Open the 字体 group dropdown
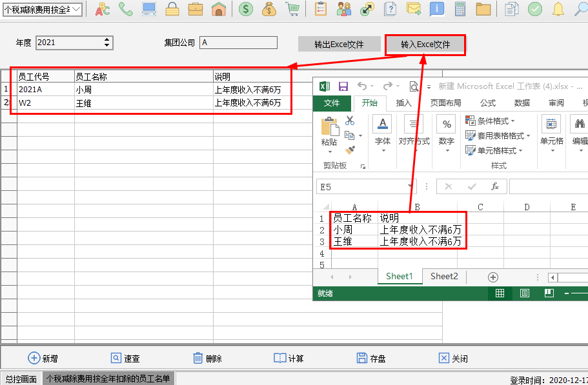Screen dimensions: 588x385 point(383,151)
